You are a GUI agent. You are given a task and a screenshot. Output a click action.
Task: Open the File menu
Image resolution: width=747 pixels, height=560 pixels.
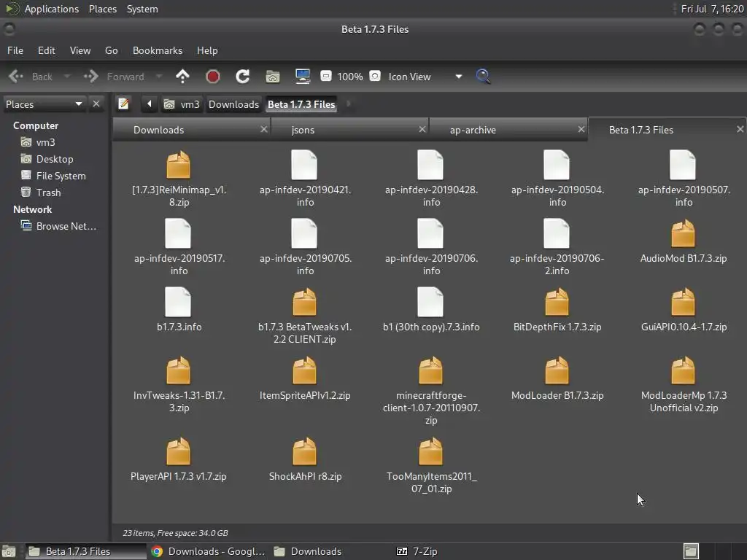tap(15, 50)
